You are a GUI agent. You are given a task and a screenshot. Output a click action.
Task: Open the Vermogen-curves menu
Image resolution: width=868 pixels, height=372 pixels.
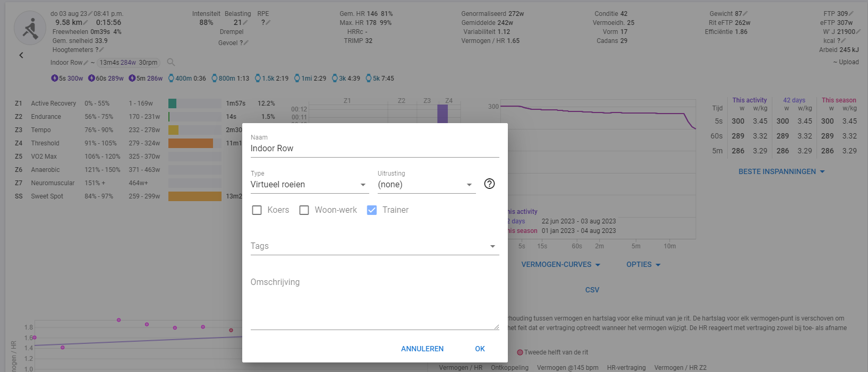coord(560,264)
